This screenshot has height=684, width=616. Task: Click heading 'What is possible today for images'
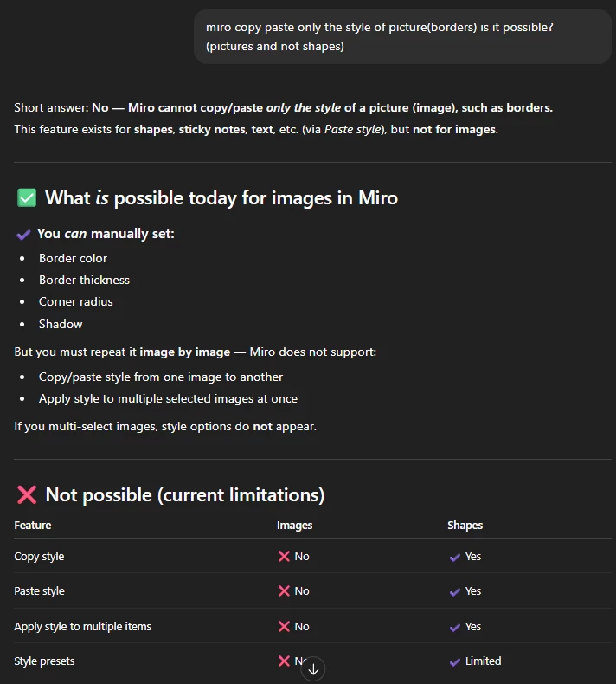pos(221,197)
